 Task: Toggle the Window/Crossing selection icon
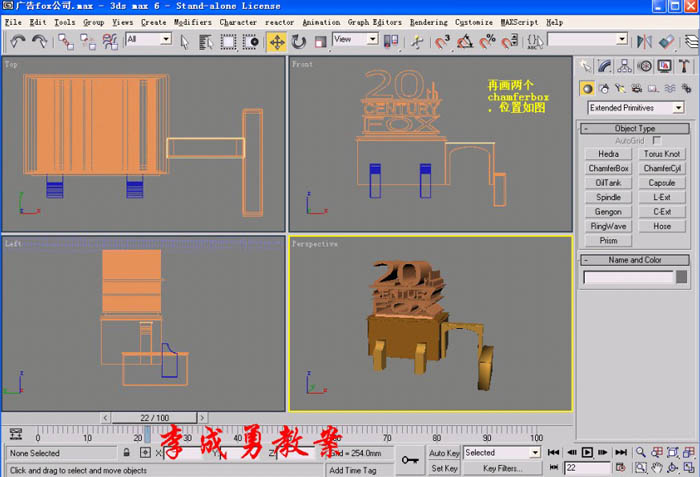pos(250,42)
